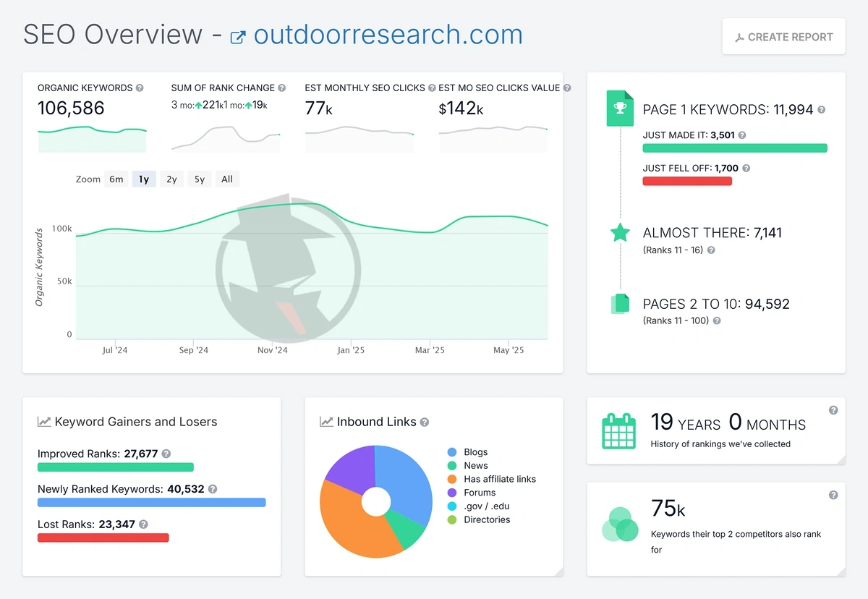Click help icon beside JUST MADE IT: 3,501
Screen dimensions: 868x599
click(x=741, y=135)
